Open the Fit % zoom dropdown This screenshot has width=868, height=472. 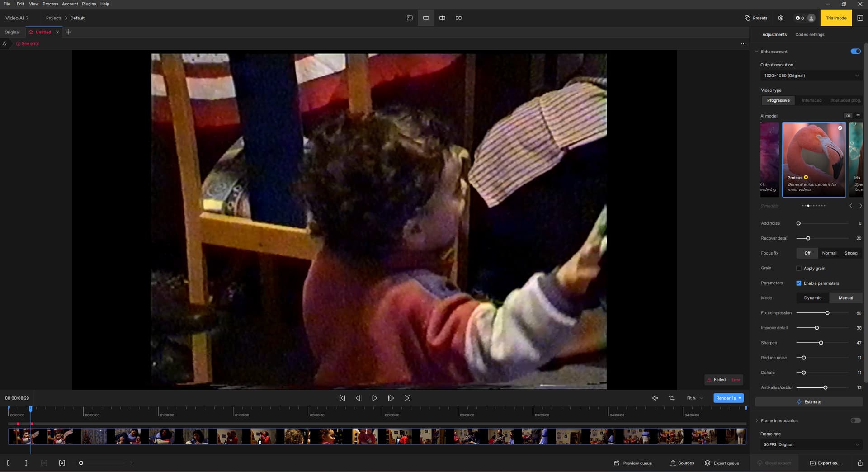pos(695,398)
